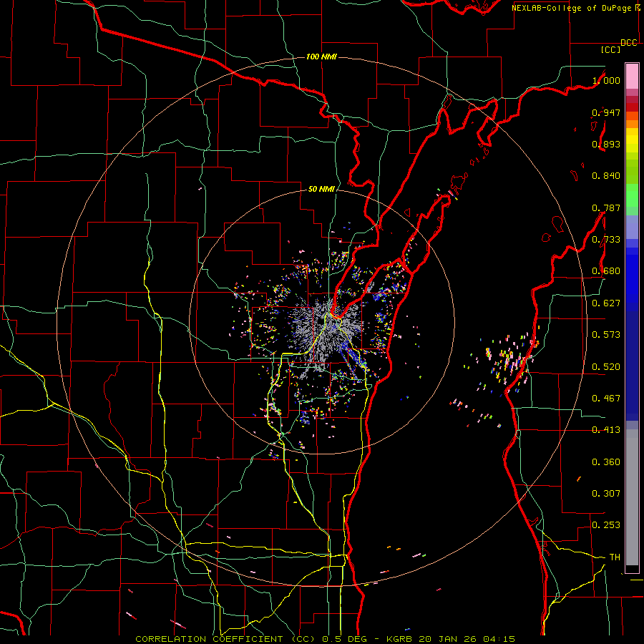The height and width of the screenshot is (644, 644).
Task: Select the 0.680 legend value
Action: (606, 271)
